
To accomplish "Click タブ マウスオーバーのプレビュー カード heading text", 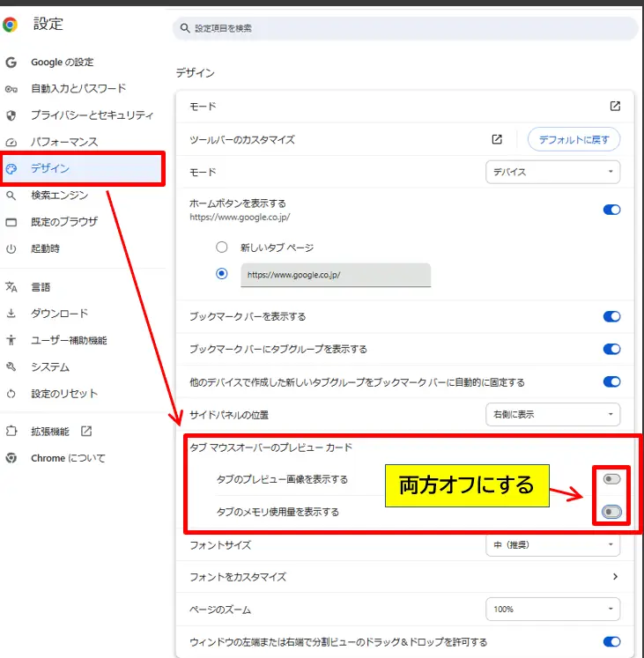I will (270, 447).
